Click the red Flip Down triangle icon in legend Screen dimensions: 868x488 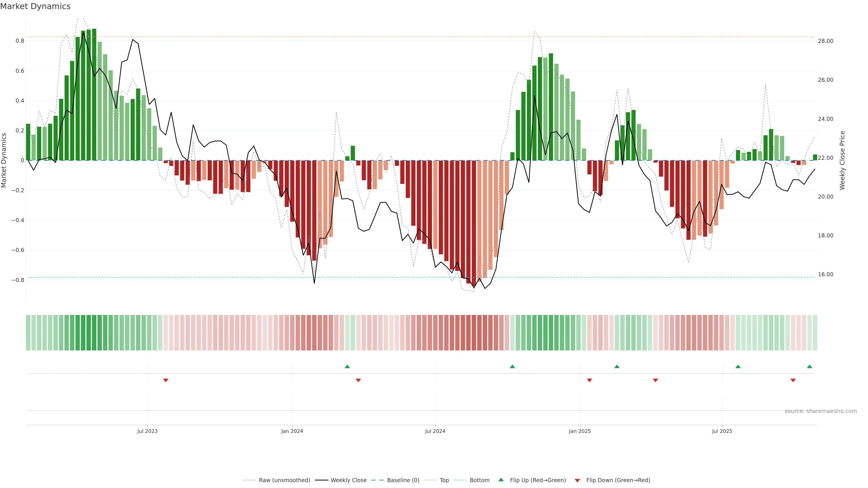tap(577, 481)
